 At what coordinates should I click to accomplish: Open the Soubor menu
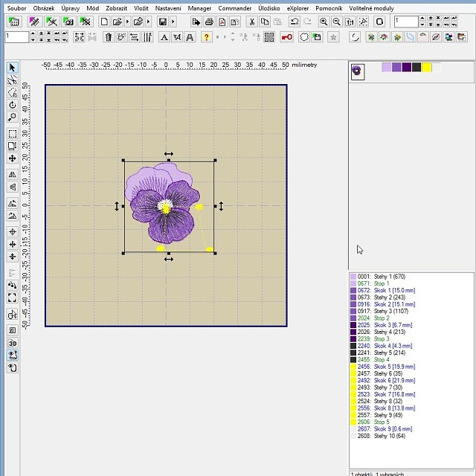pyautogui.click(x=16, y=8)
